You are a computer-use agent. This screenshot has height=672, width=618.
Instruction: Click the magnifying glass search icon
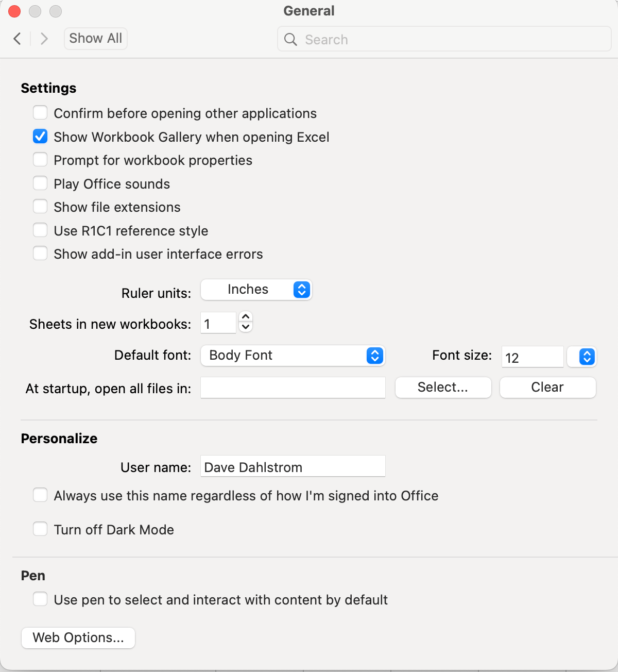290,39
